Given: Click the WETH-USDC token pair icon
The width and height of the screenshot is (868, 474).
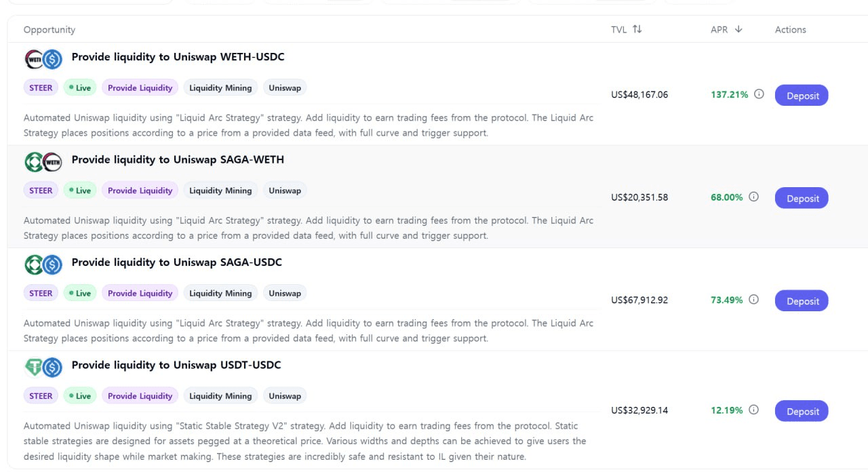Looking at the screenshot, I should (43, 60).
